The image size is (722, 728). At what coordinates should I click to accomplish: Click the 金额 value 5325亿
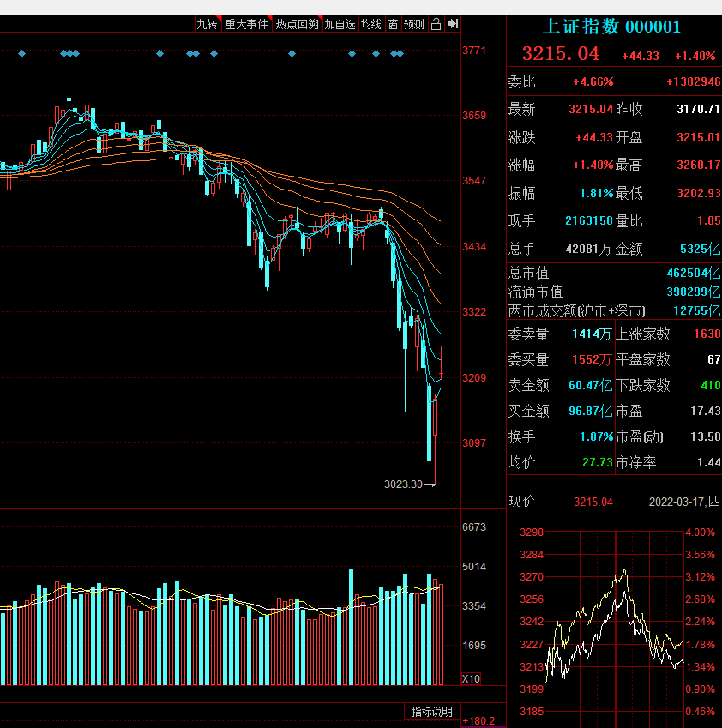(701, 250)
